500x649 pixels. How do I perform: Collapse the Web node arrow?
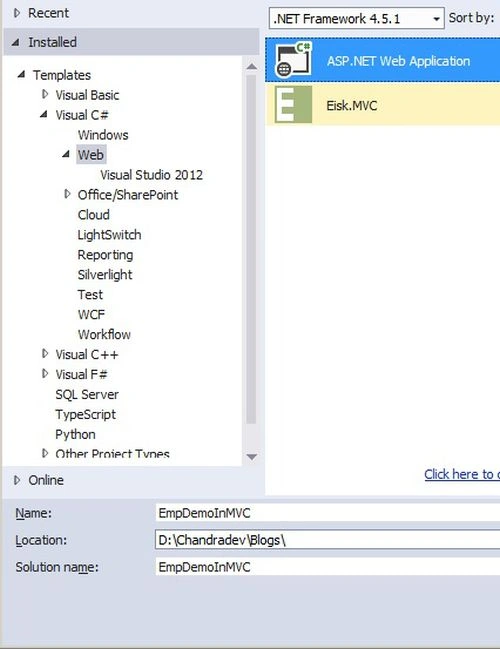66,154
